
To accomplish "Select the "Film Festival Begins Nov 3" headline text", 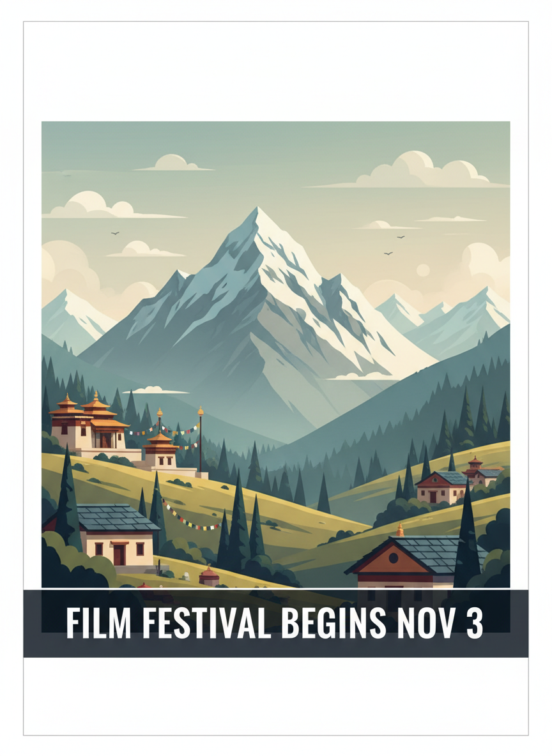I will tap(274, 623).
